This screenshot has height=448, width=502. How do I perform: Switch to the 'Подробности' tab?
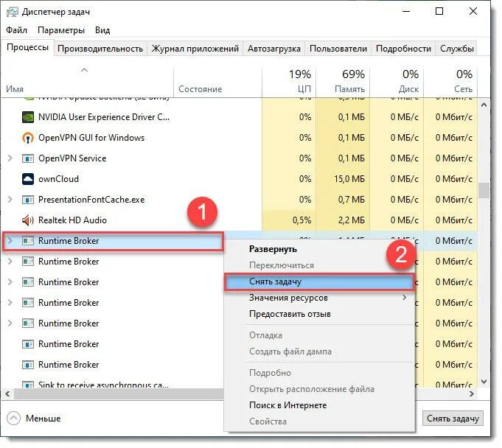coord(403,49)
